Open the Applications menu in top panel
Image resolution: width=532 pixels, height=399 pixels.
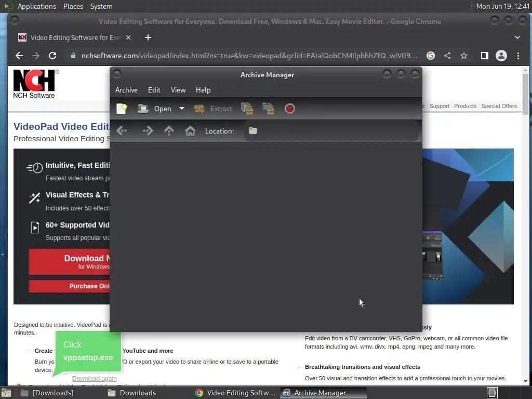click(37, 6)
